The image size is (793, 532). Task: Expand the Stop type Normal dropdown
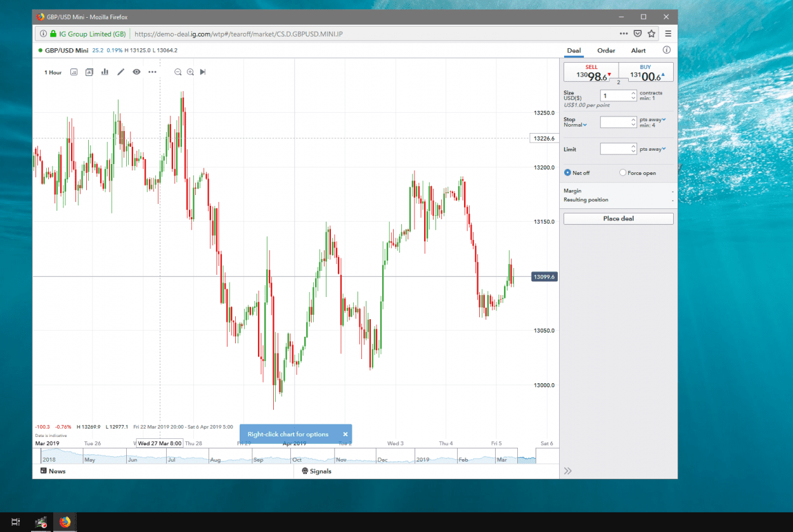(576, 125)
